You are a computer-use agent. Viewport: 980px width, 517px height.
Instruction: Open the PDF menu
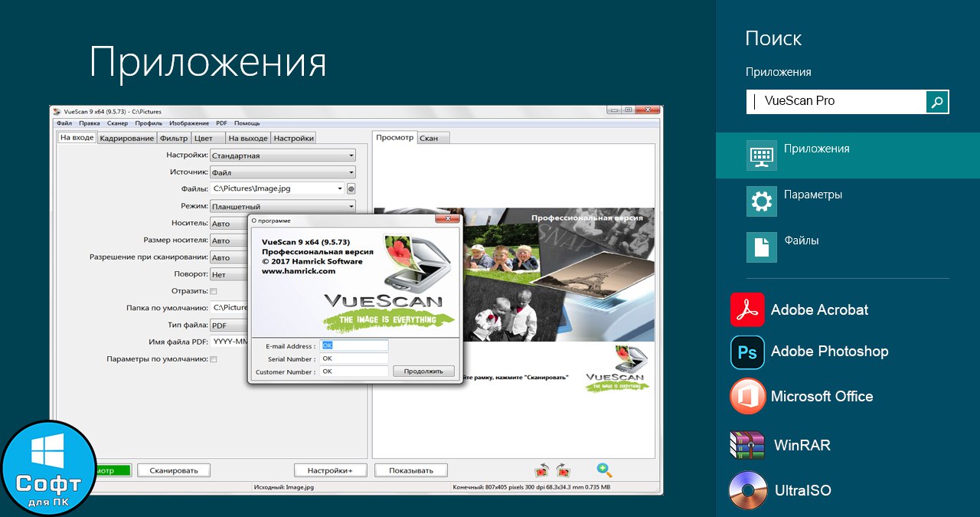(x=221, y=123)
